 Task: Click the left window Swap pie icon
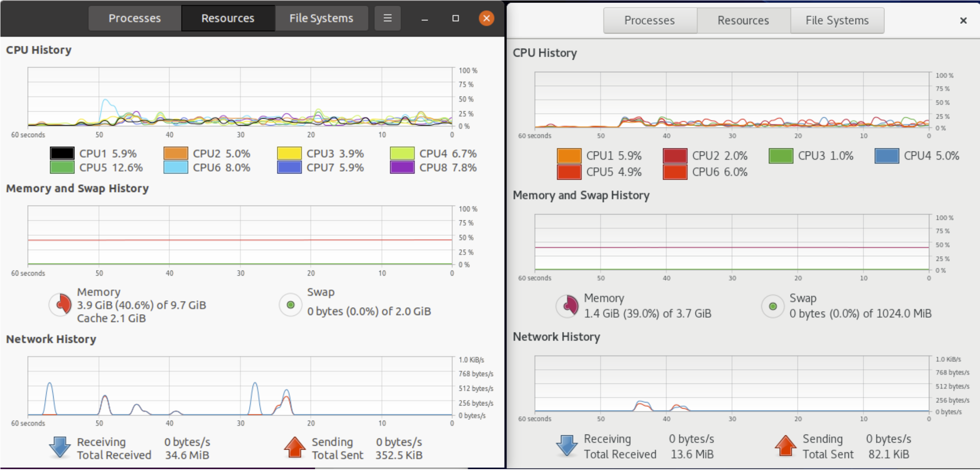(x=291, y=305)
